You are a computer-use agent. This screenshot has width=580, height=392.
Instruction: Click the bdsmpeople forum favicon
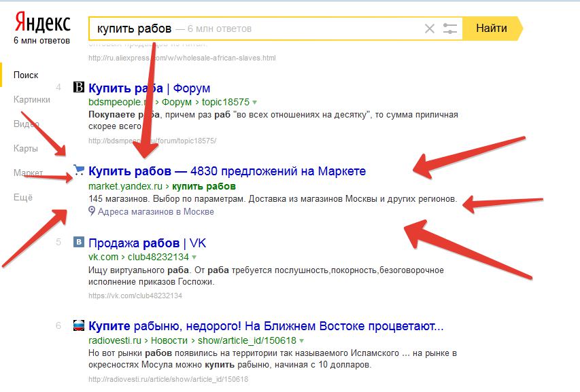pos(79,87)
